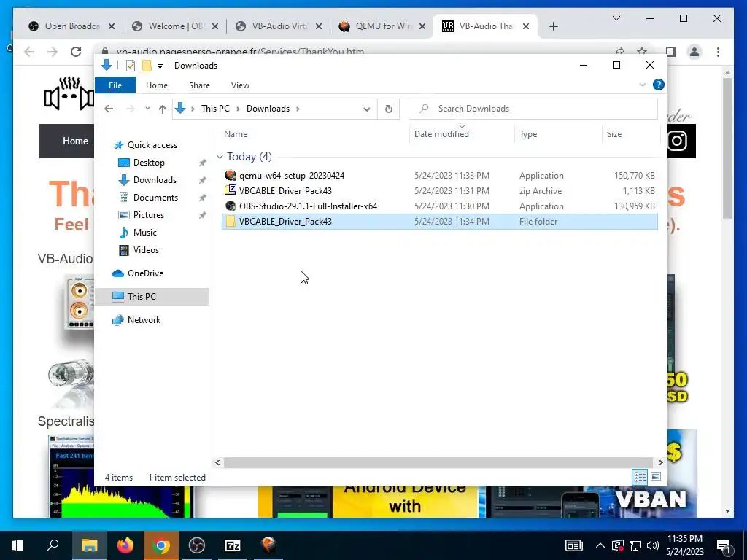Go up one folder level arrow
Screen dimensions: 747x560
[163, 109]
